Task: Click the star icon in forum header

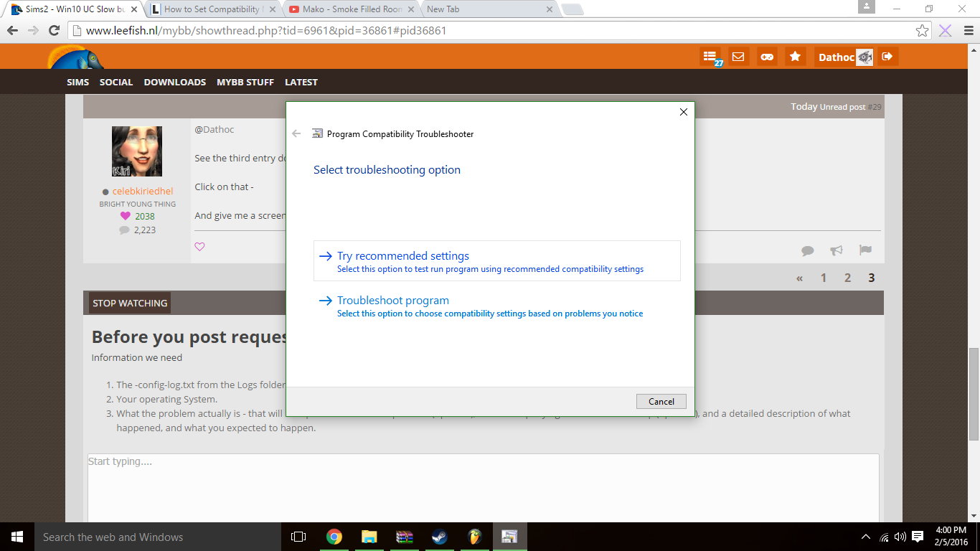Action: click(x=795, y=57)
